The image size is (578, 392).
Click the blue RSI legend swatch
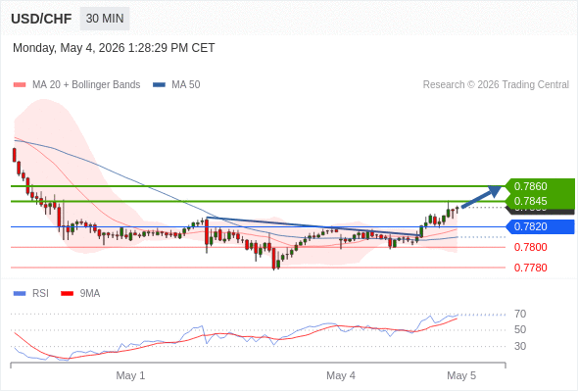click(x=20, y=294)
